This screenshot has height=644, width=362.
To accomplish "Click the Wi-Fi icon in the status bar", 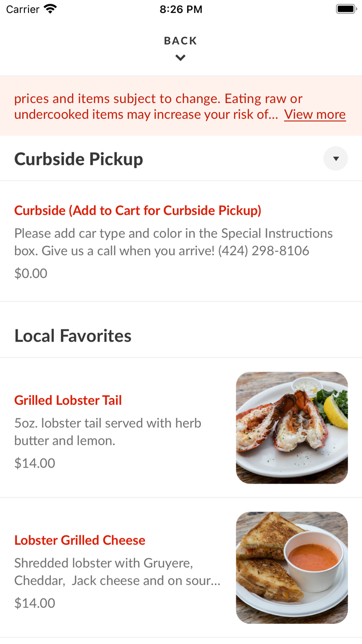I will pos(50,9).
